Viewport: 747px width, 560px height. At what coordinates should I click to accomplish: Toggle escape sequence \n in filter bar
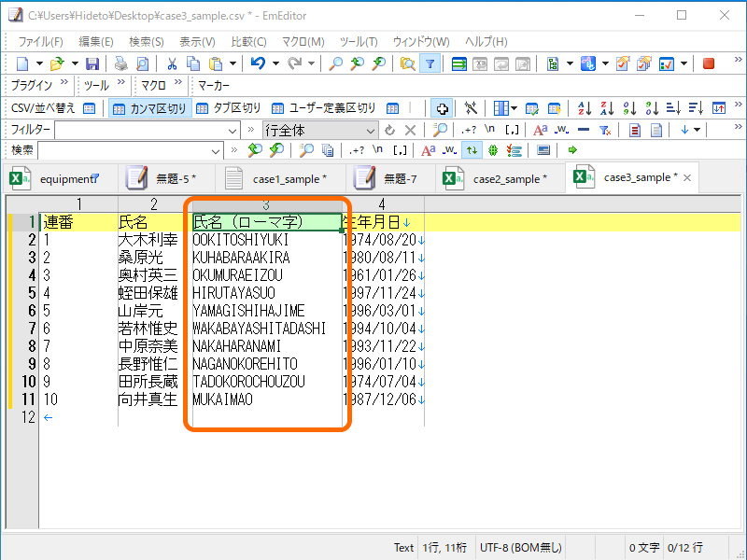coord(489,129)
